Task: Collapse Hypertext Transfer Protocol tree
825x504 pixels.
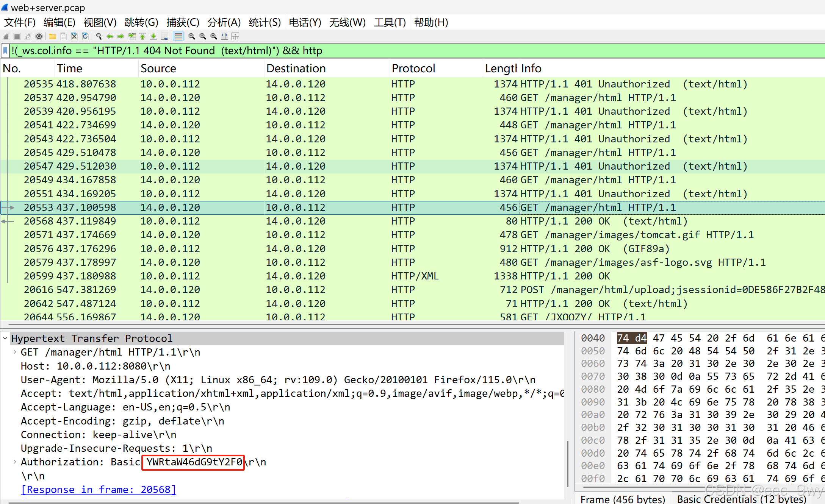Action: [5, 338]
